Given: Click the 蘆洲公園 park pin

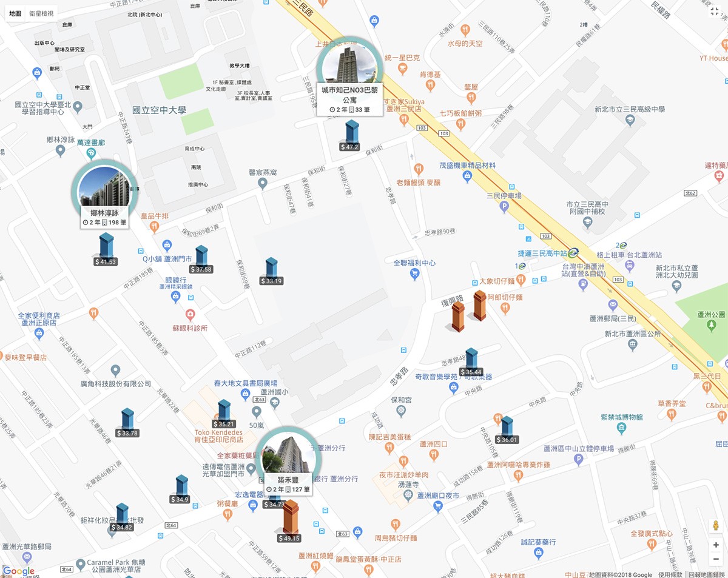Looking at the screenshot, I should pyautogui.click(x=711, y=325).
